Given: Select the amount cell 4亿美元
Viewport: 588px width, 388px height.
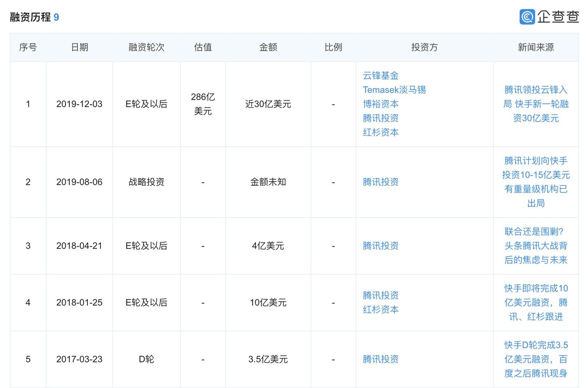Looking at the screenshot, I should tap(268, 246).
